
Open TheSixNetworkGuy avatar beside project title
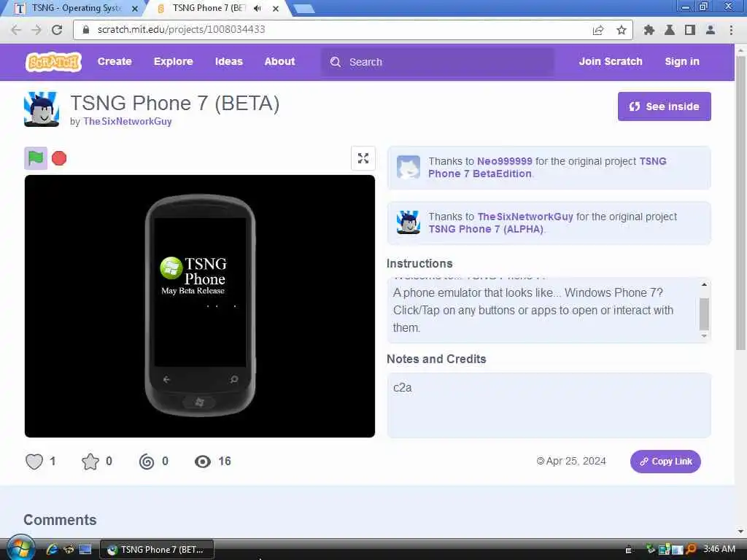42,109
